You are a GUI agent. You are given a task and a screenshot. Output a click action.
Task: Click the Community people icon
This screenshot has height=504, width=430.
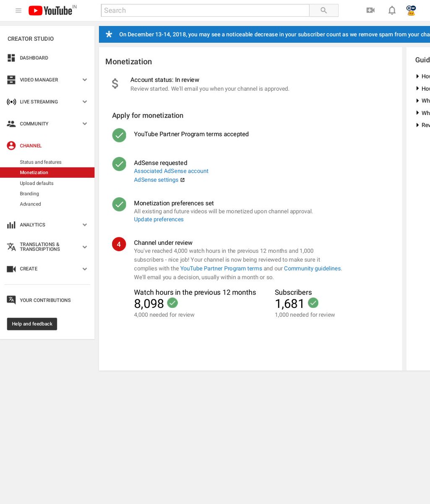[11, 124]
